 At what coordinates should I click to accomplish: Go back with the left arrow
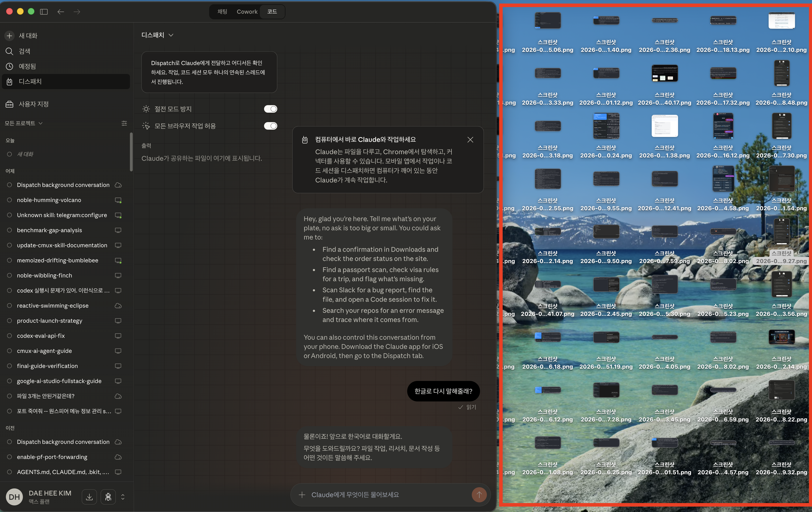pyautogui.click(x=61, y=12)
